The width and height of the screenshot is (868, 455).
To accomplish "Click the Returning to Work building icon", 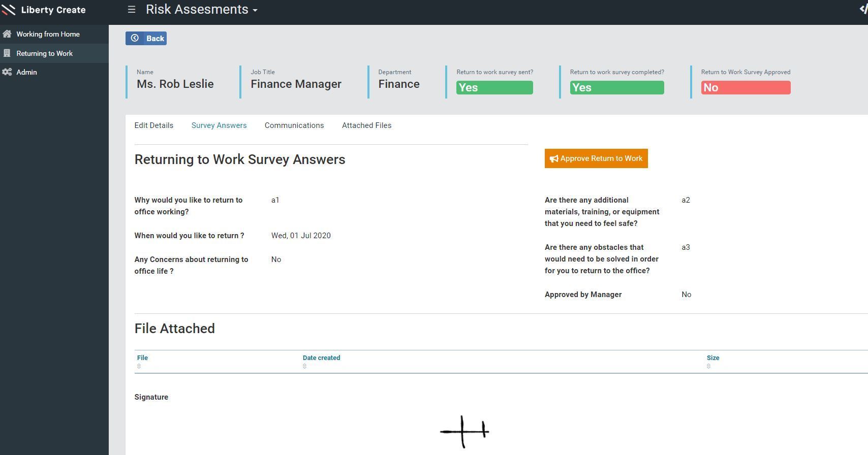I will pyautogui.click(x=7, y=53).
